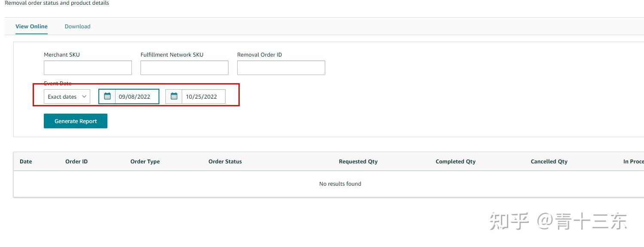The width and height of the screenshot is (644, 247).
Task: Switch to the Download tab
Action: [x=77, y=27]
